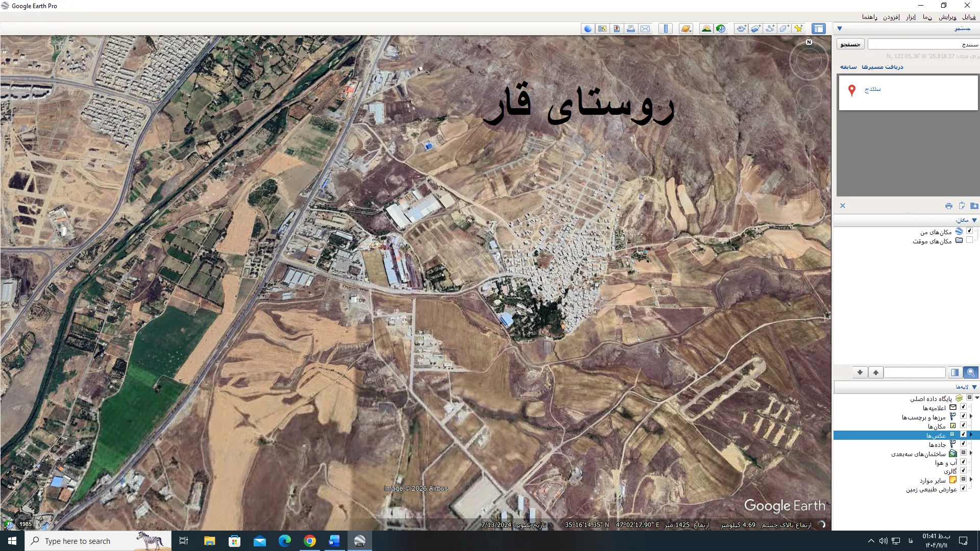The image size is (980, 551).
Task: Select the مکان‌های موقت tree item
Action: [x=932, y=241]
